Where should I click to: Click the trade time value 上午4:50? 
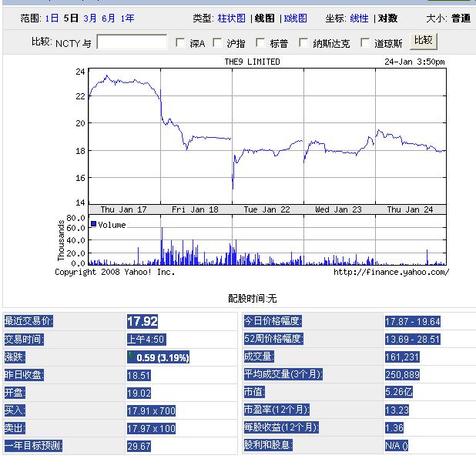(146, 340)
